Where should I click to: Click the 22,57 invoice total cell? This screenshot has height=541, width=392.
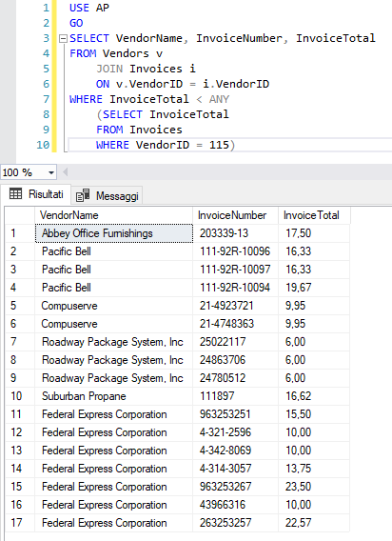click(314, 523)
